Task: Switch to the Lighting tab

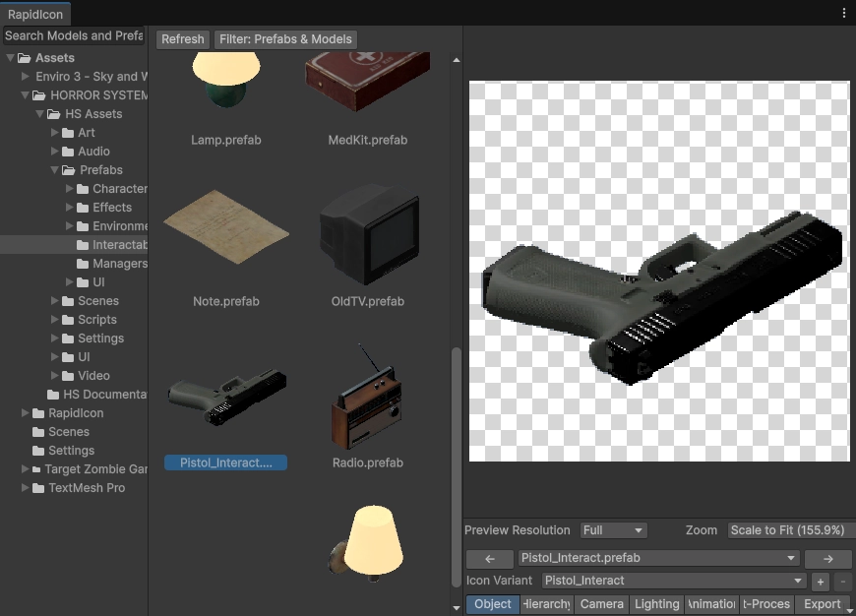Action: point(656,604)
